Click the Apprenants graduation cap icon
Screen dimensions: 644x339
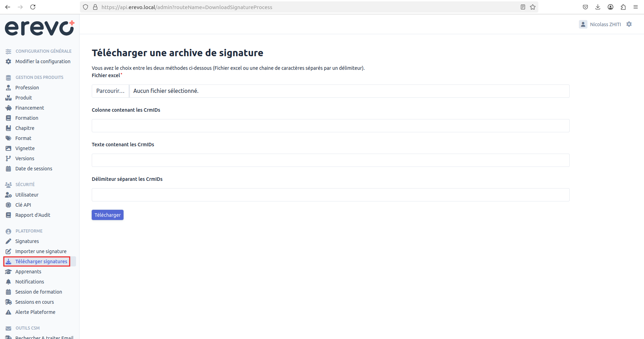[8, 272]
